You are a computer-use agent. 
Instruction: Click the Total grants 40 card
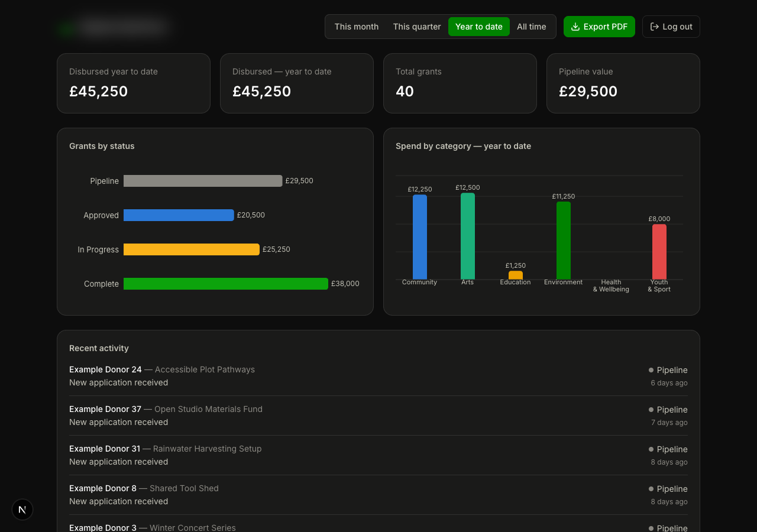460,83
